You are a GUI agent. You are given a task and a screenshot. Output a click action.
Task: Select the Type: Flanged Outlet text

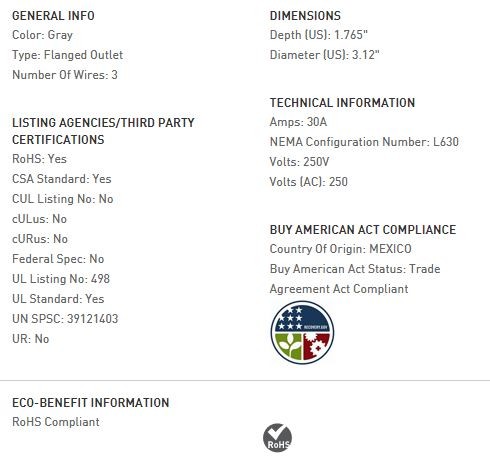[x=68, y=55]
